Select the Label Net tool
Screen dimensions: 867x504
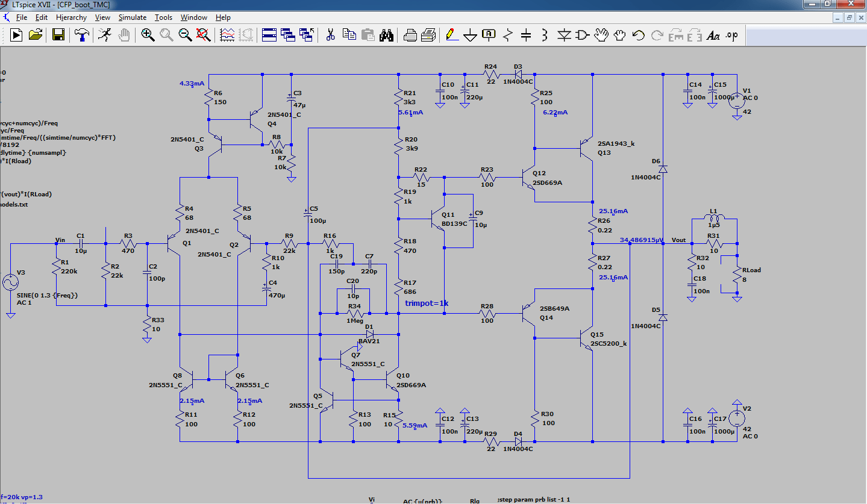point(489,35)
